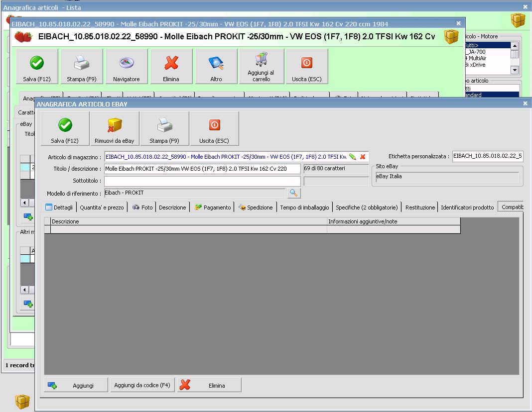Click the yellow cube icon in the EIBACH window header
This screenshot has width=532, height=412.
pyautogui.click(x=451, y=37)
